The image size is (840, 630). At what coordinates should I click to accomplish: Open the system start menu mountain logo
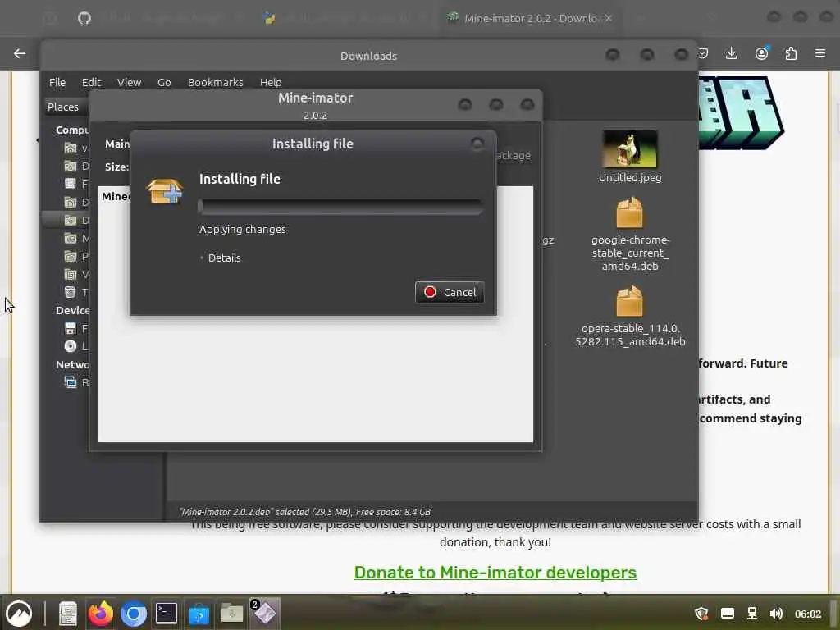point(18,614)
